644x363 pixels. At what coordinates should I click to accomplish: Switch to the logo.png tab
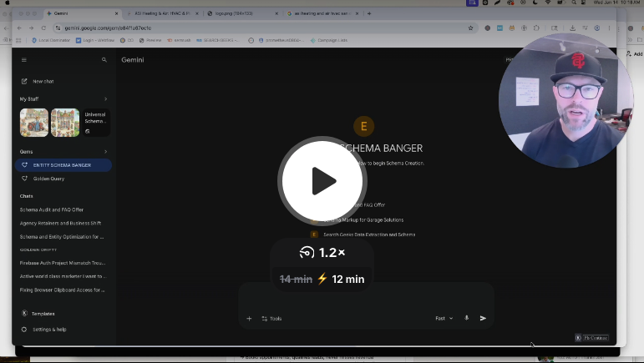click(x=241, y=13)
